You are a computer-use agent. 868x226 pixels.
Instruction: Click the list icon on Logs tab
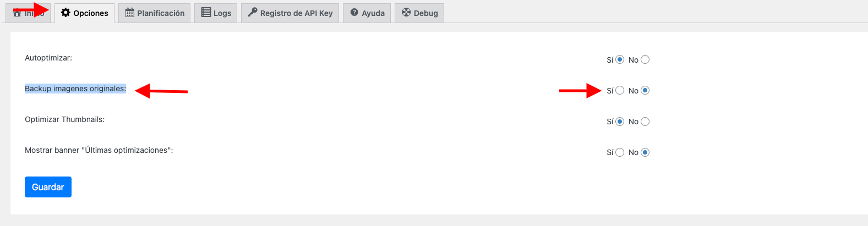click(x=206, y=13)
